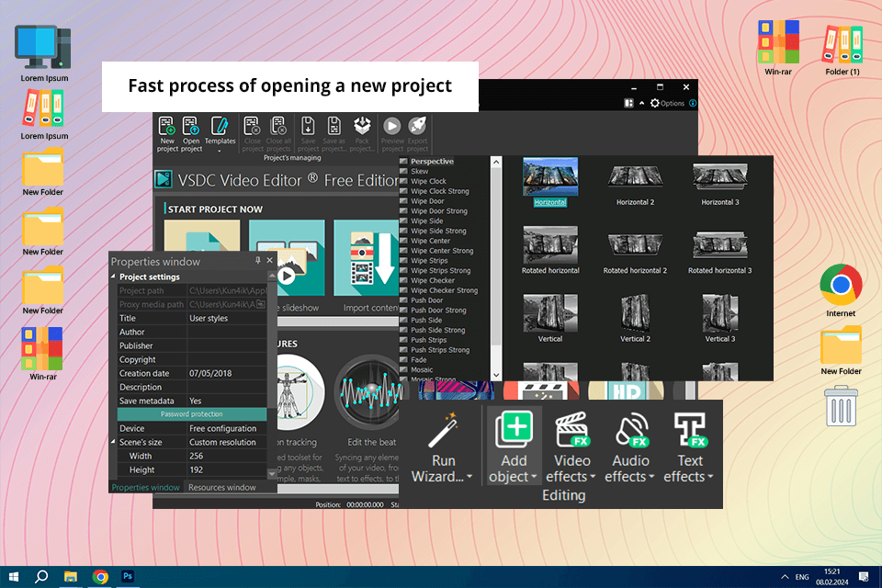The width and height of the screenshot is (882, 588).
Task: Expand the Text effects dropdown arrow
Action: (710, 477)
